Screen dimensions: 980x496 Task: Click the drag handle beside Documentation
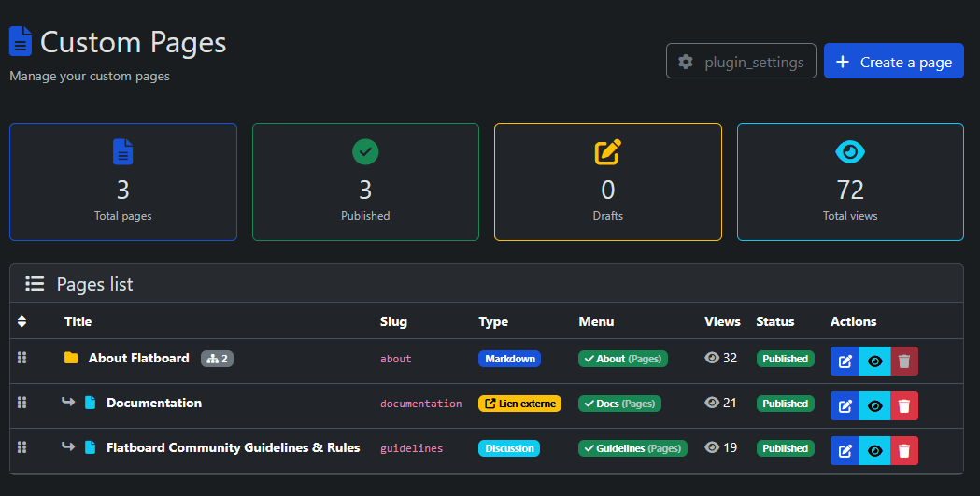22,403
